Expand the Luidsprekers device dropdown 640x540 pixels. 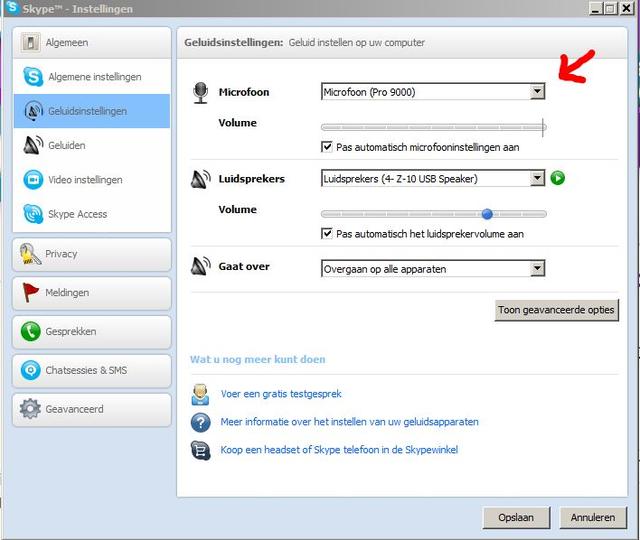coord(537,178)
